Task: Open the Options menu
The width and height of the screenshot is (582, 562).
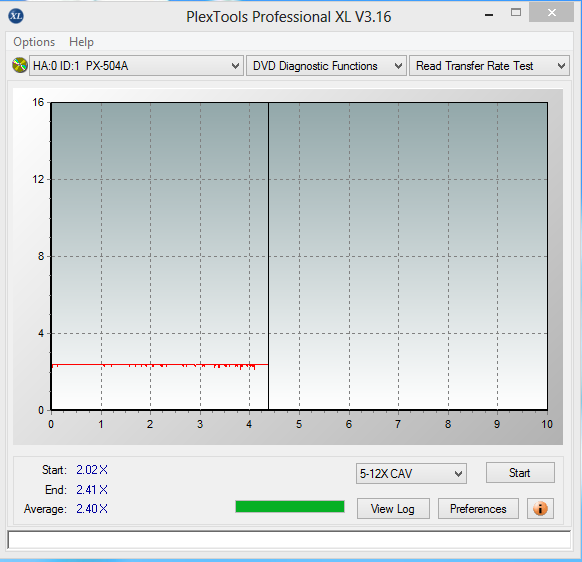Action: 34,42
